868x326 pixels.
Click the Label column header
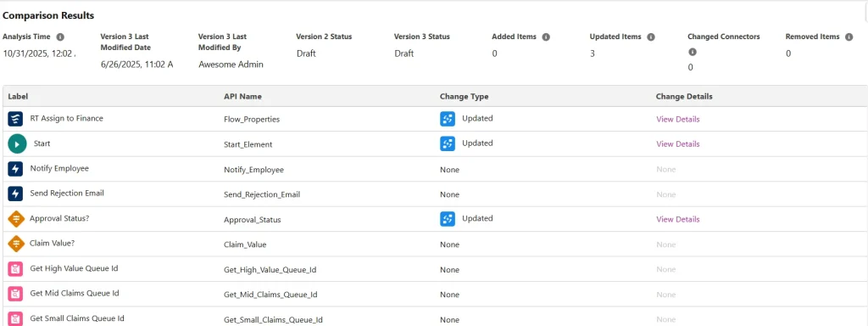click(18, 97)
